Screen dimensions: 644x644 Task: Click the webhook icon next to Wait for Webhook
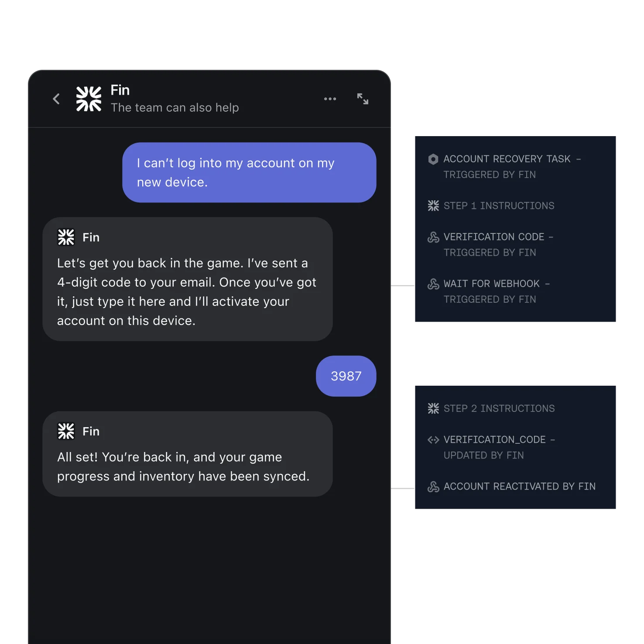coord(433,284)
